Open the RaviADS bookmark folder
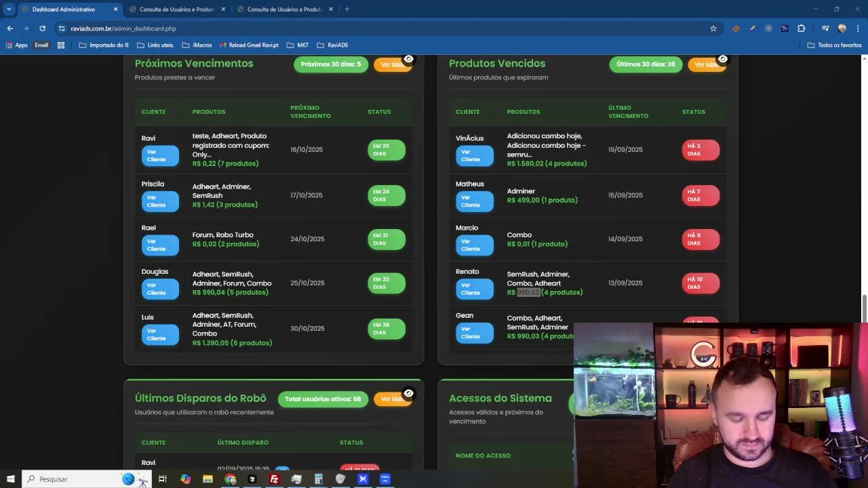Screen dimensions: 868x488 pos(332,45)
